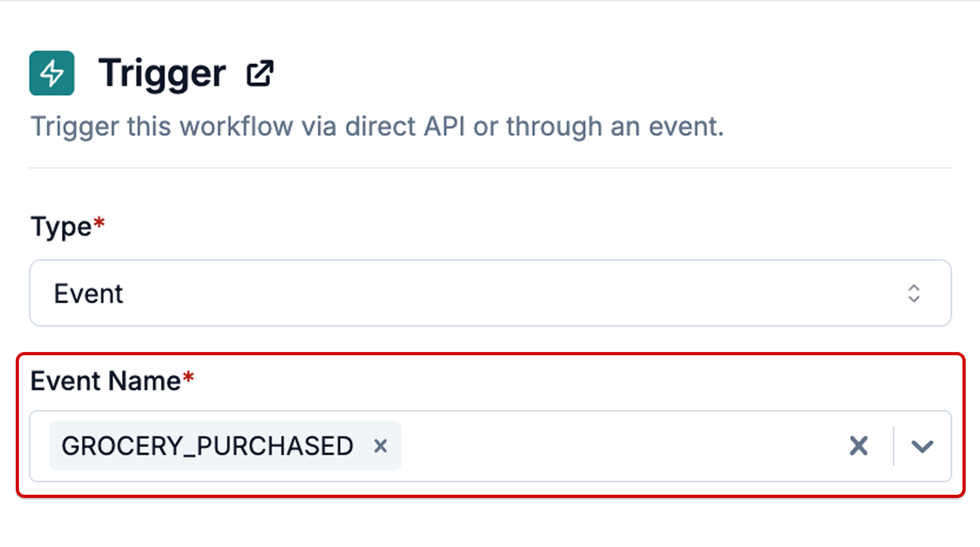Screen dimensions: 980x547
Task: Click the red asterisk next to Event Name
Action: pyautogui.click(x=188, y=378)
